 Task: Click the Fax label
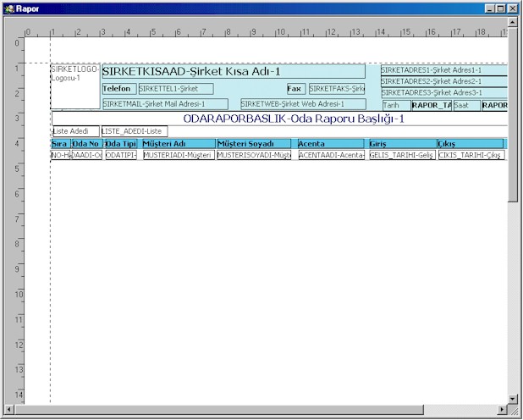295,89
